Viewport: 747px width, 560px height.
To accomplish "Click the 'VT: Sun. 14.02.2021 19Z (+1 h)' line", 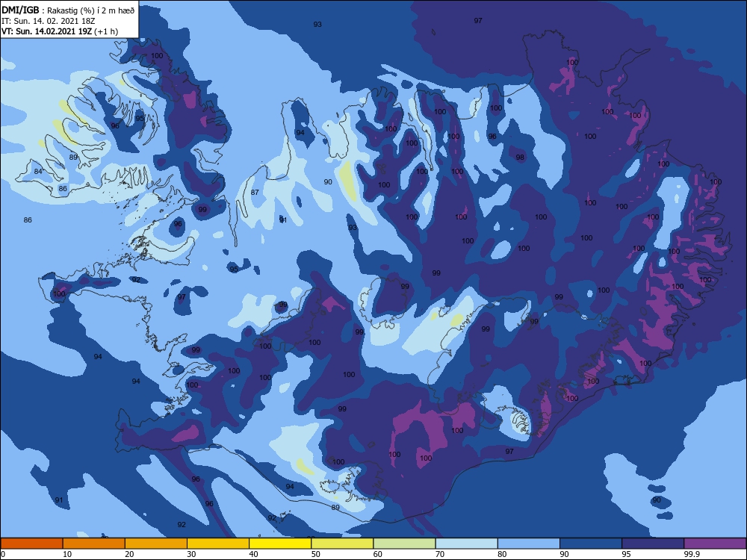I will [x=60, y=31].
